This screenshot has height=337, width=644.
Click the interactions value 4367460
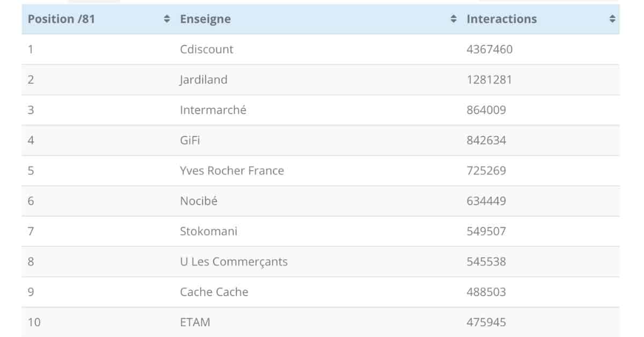tap(489, 49)
